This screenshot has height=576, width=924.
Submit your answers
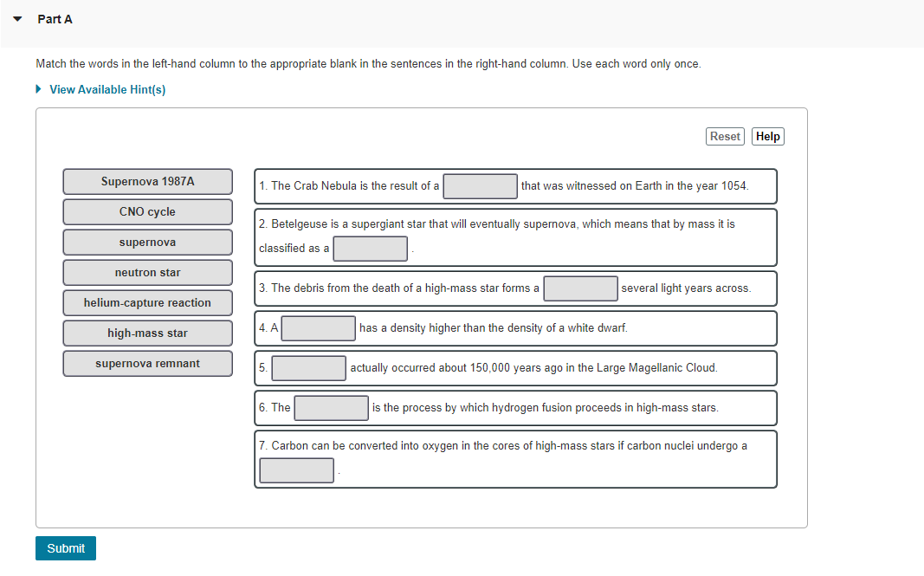(65, 548)
